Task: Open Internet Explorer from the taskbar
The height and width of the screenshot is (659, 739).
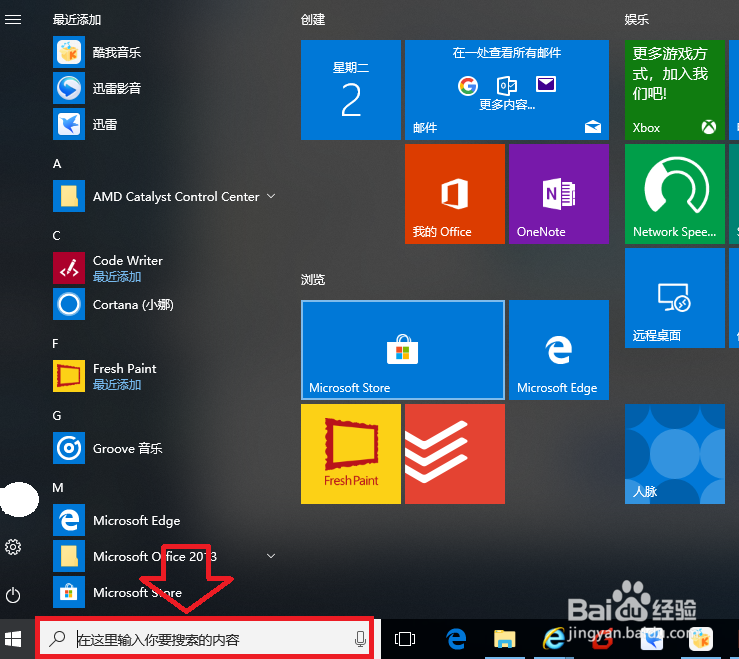Action: [x=554, y=639]
